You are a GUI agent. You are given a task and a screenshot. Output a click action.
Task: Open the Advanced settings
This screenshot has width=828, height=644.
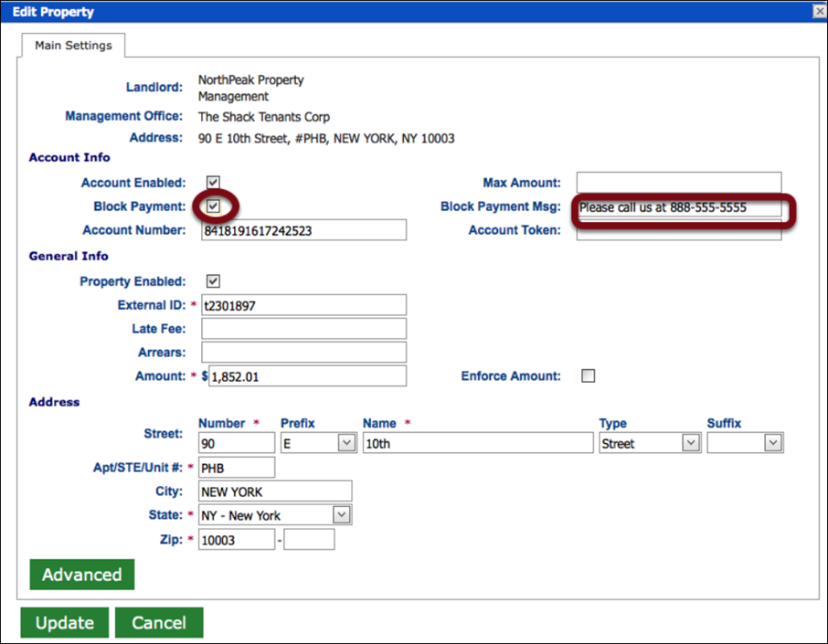click(x=81, y=575)
